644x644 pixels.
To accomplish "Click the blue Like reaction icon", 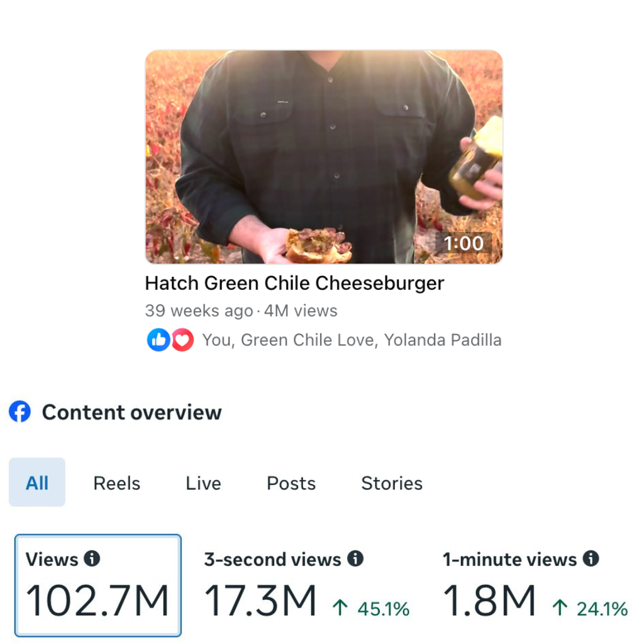I will pyautogui.click(x=158, y=340).
